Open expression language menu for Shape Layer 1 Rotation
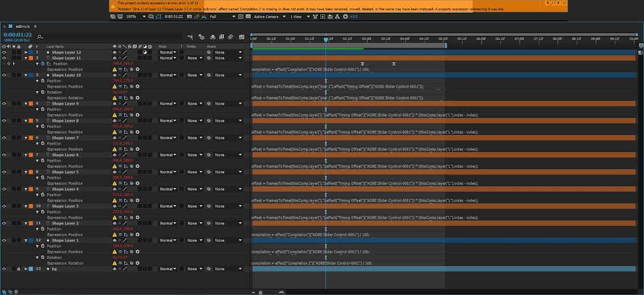 tap(137, 263)
